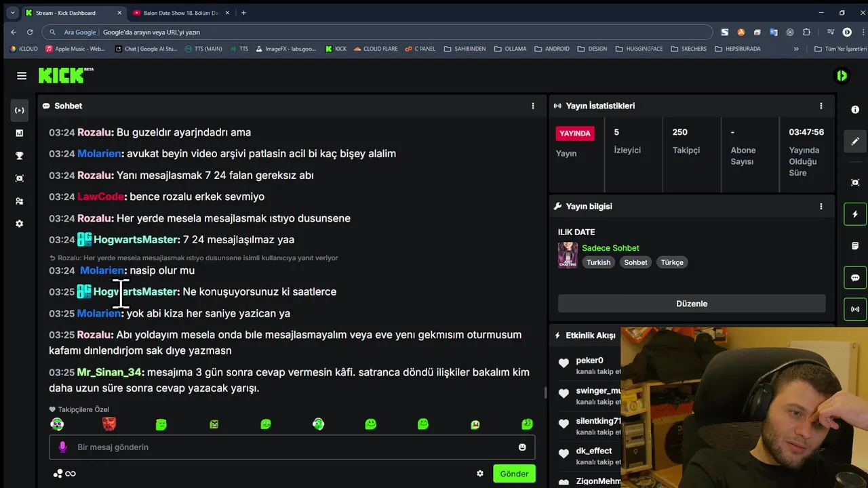Open the OLLAMA bookmark folder
868x488 pixels.
pyautogui.click(x=510, y=49)
